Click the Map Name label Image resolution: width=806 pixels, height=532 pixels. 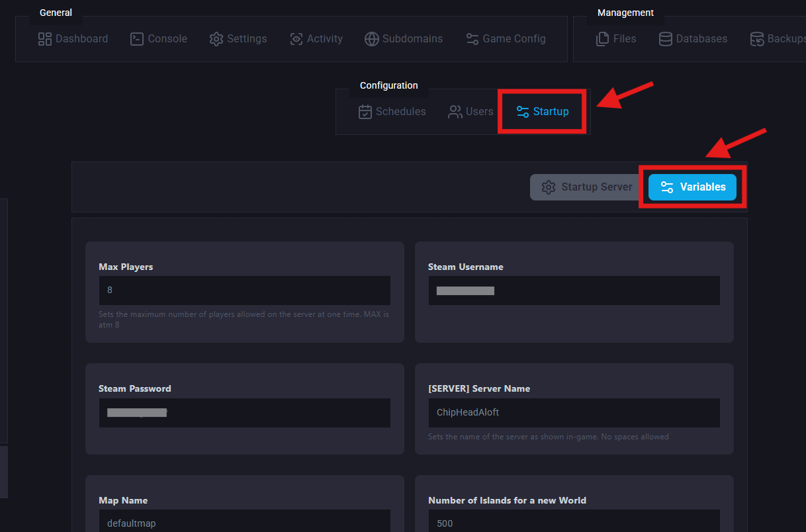[123, 500]
